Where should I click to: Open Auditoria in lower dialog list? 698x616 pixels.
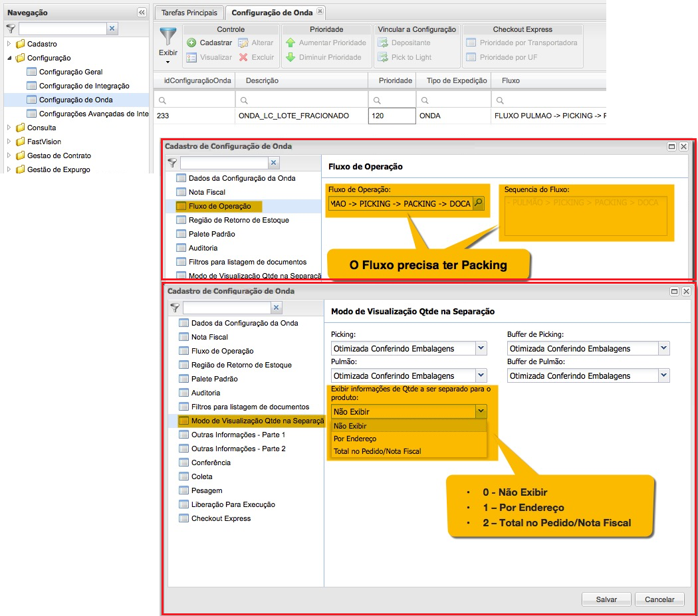[x=205, y=393]
